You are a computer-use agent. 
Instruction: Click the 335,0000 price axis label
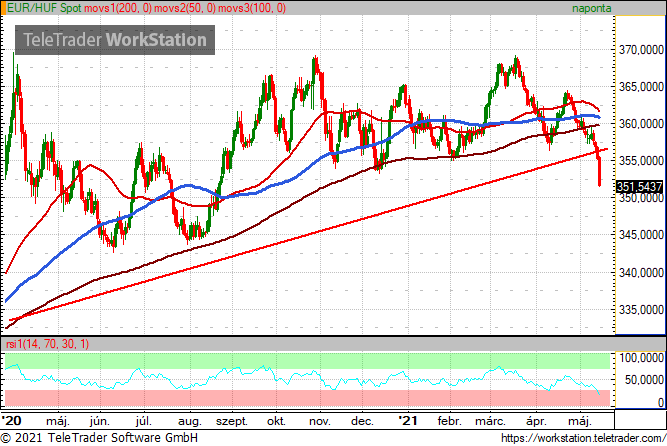[x=641, y=309]
